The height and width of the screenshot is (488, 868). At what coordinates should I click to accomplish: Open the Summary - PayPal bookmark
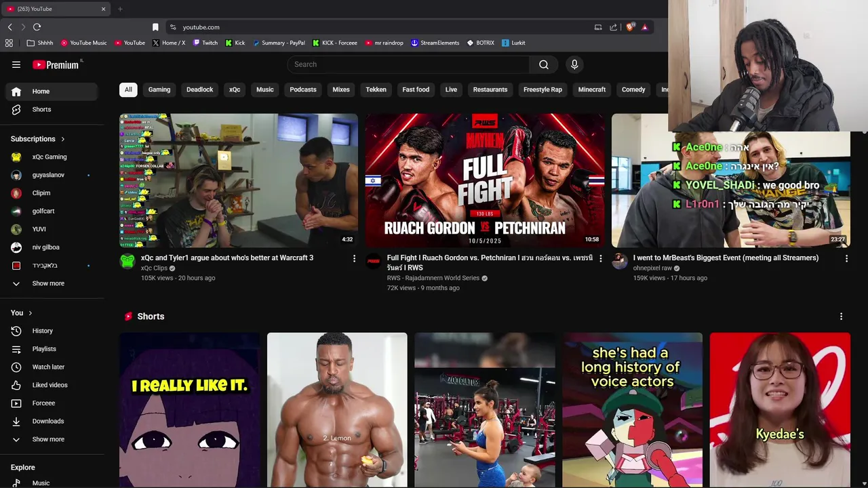pos(279,43)
